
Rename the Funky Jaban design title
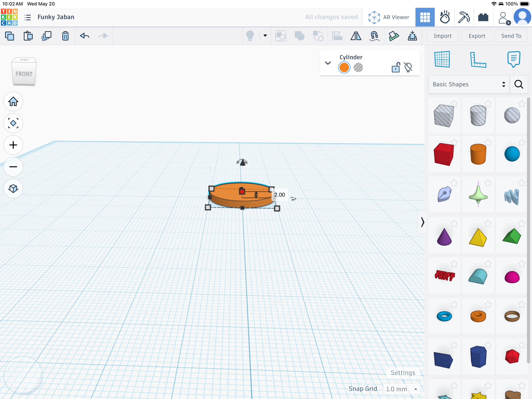(x=56, y=17)
